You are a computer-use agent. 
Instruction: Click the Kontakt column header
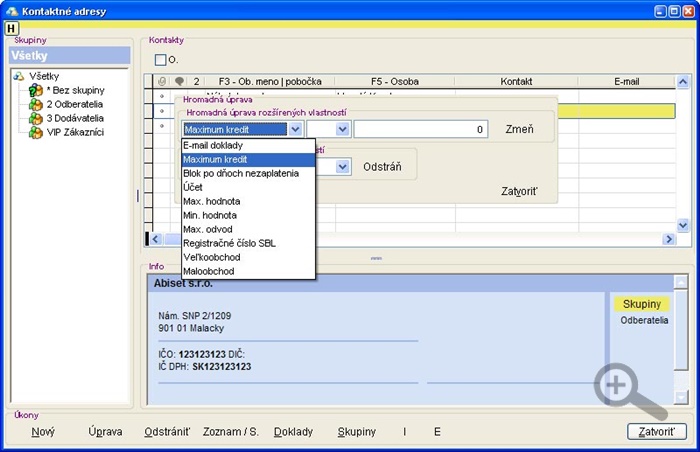(x=516, y=81)
